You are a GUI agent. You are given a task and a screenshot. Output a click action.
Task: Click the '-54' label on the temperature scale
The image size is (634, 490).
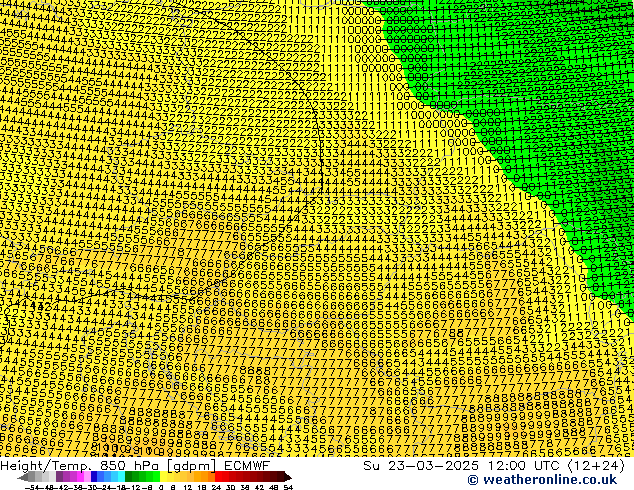click(32, 488)
